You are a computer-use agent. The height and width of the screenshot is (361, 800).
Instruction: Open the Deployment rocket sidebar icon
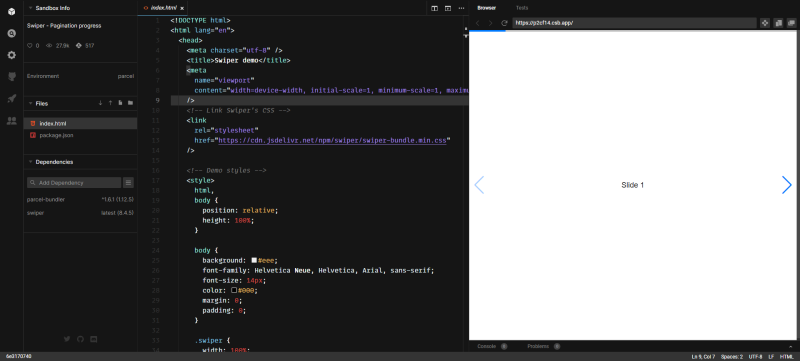click(11, 98)
